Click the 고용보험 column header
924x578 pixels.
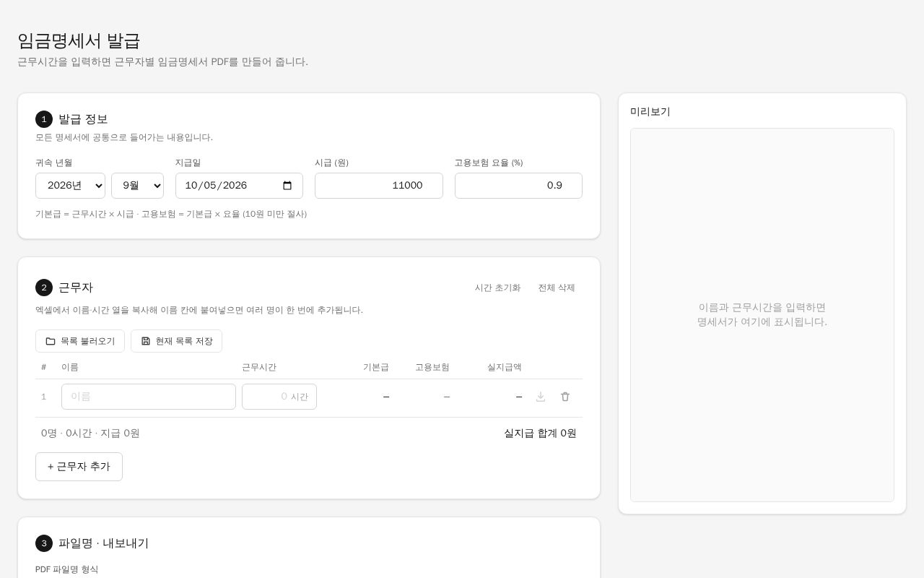[432, 367]
